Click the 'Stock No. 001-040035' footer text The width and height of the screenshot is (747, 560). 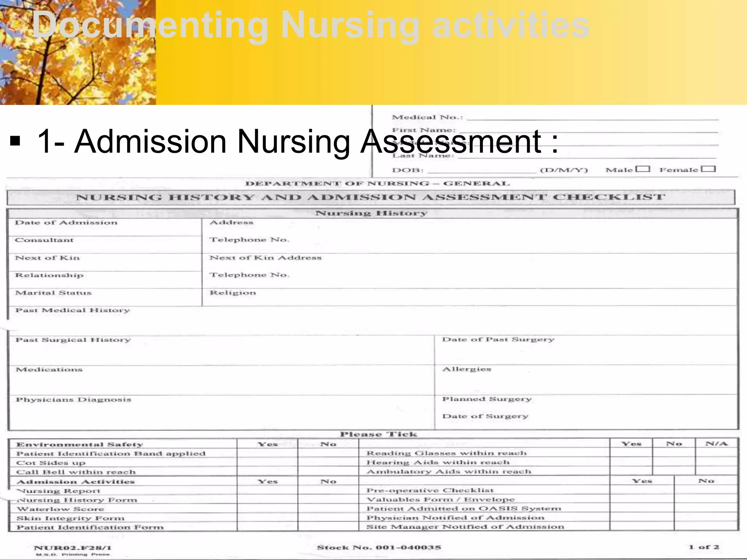tap(379, 547)
